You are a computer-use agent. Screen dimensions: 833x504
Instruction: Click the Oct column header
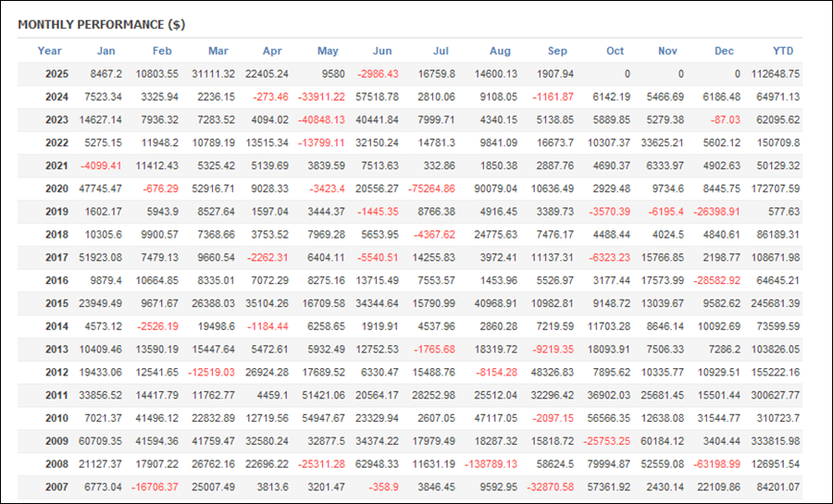pos(615,51)
